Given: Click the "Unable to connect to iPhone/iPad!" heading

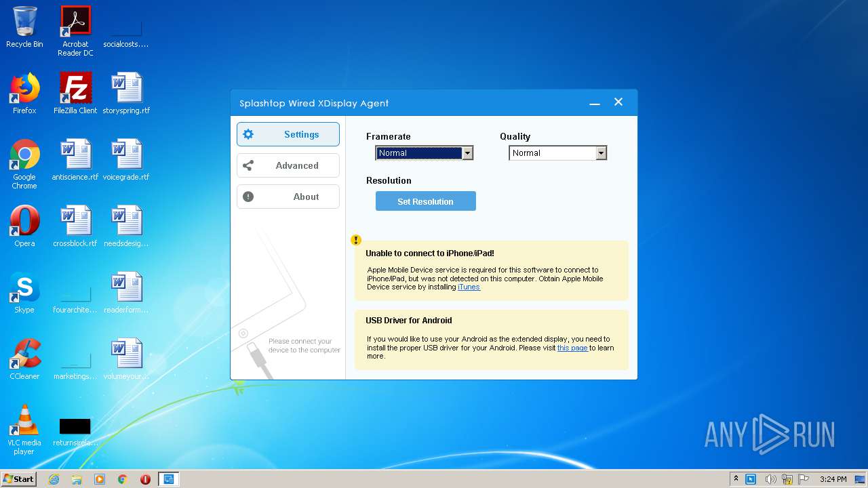Looking at the screenshot, I should [x=430, y=253].
